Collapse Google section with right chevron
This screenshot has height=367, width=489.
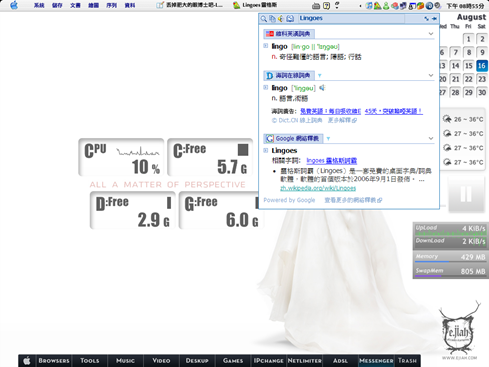tap(431, 138)
